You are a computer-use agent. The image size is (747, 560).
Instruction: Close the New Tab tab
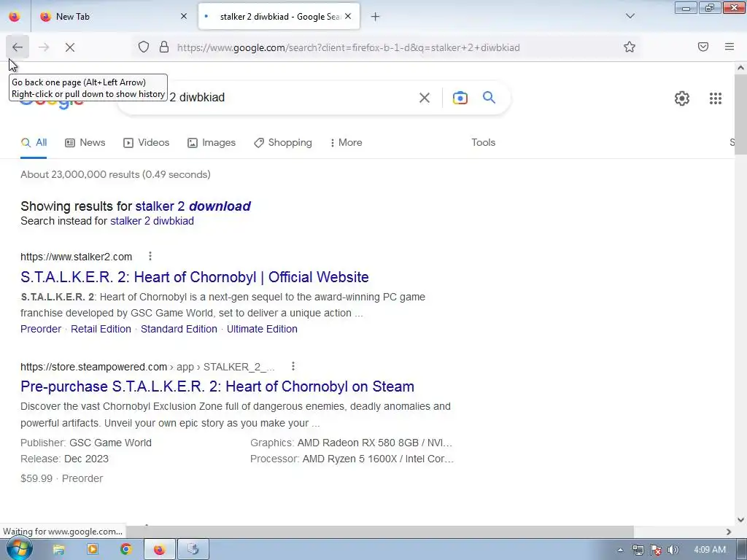coord(184,16)
